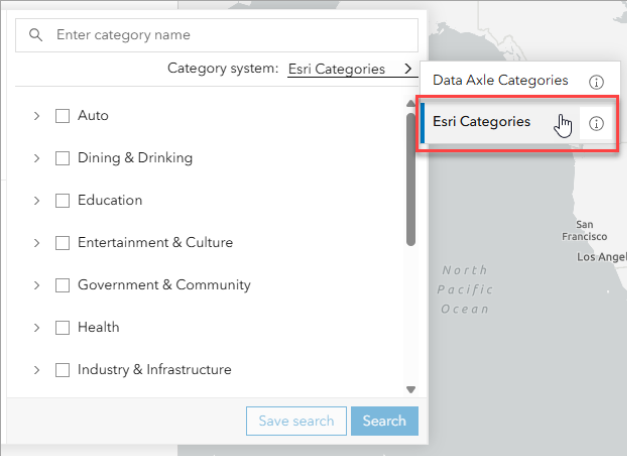Click the Education category label
627x456 pixels.
tap(110, 200)
